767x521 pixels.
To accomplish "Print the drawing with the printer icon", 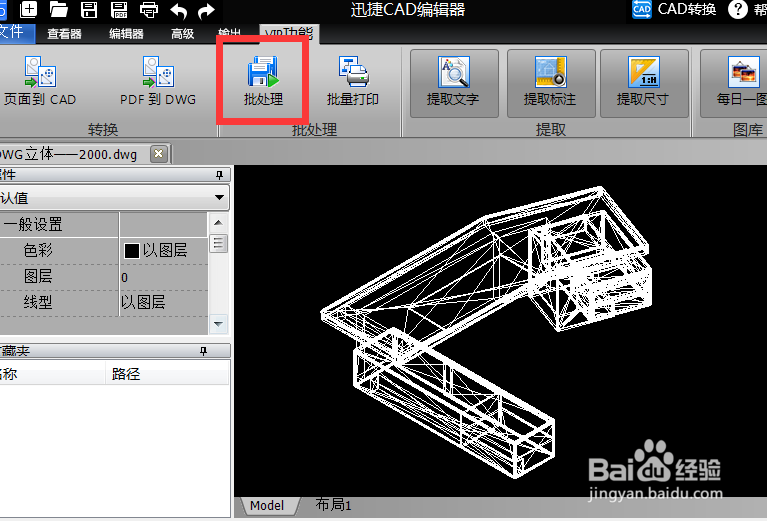I will pos(149,9).
